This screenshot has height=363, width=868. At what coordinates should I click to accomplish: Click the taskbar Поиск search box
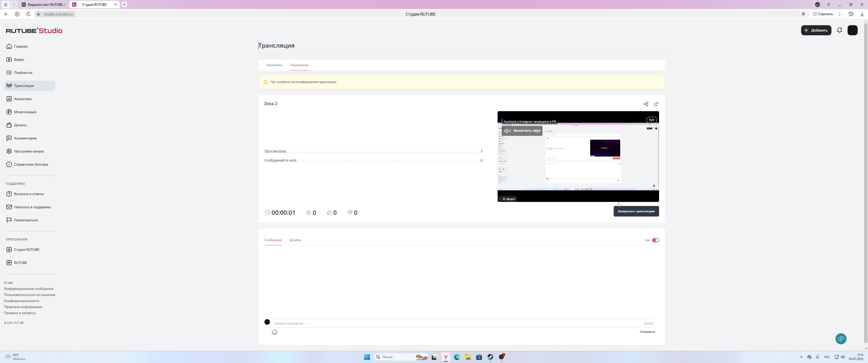coord(401,357)
